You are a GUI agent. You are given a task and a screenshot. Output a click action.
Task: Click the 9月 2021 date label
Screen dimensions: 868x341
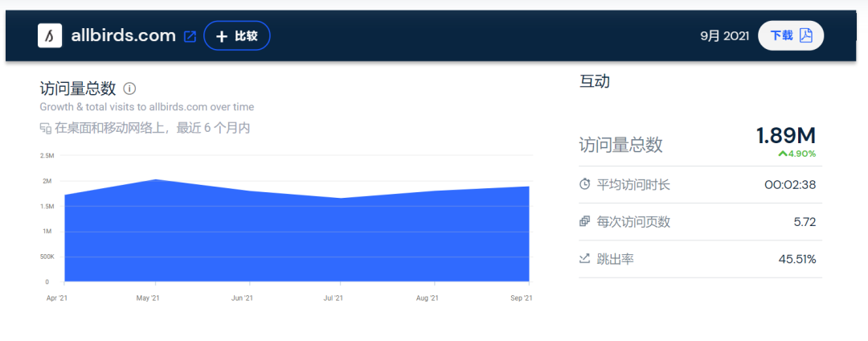(x=725, y=36)
